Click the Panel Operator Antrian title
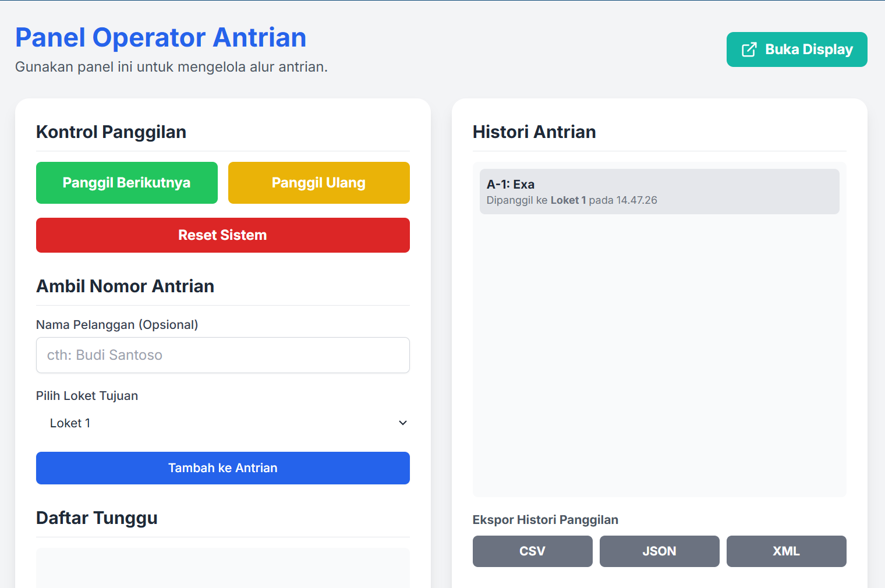The image size is (885, 588). coord(161,37)
